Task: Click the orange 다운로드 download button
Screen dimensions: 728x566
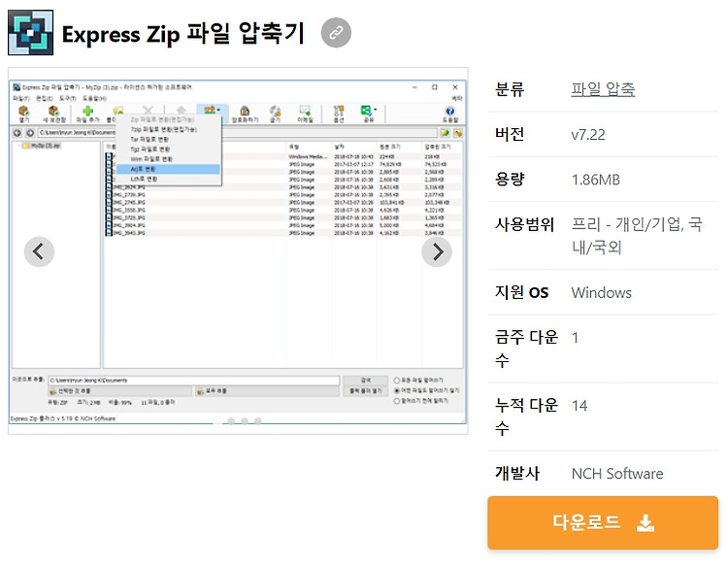Action: [x=603, y=522]
